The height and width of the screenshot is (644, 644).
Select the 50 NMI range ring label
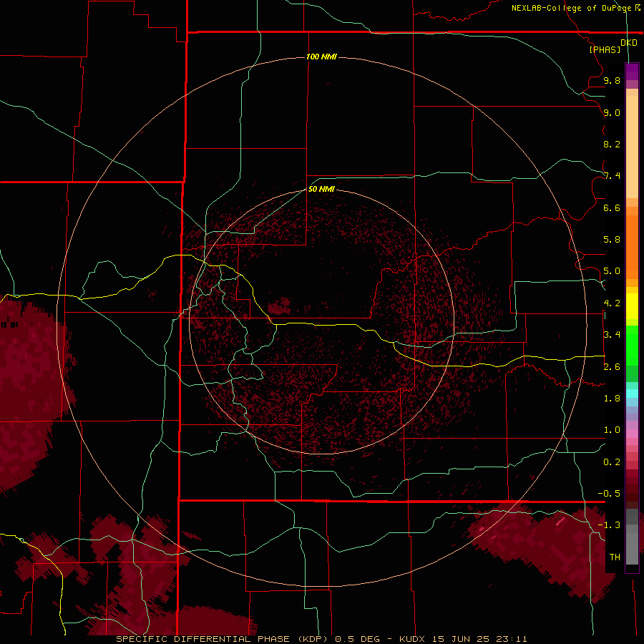coord(321,189)
